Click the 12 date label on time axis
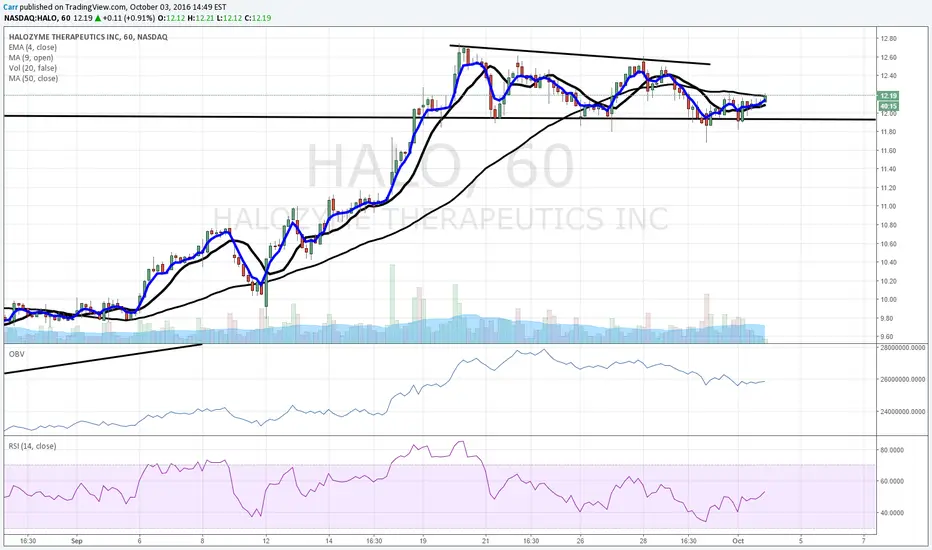The width and height of the screenshot is (932, 550). pyautogui.click(x=266, y=541)
